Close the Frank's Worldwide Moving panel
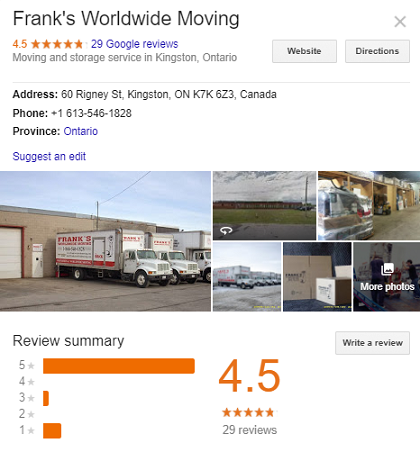 (x=400, y=22)
